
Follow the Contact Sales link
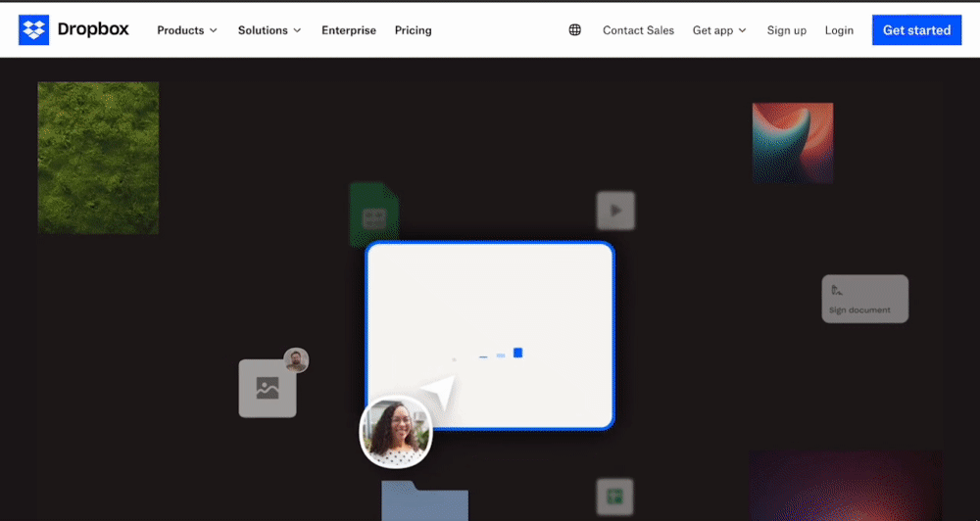(638, 30)
